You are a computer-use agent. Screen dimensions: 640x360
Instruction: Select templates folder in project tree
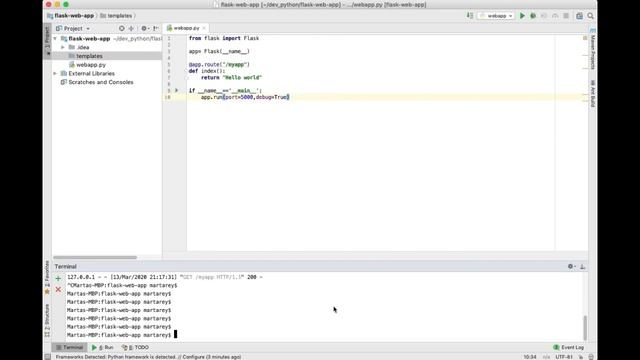point(89,56)
